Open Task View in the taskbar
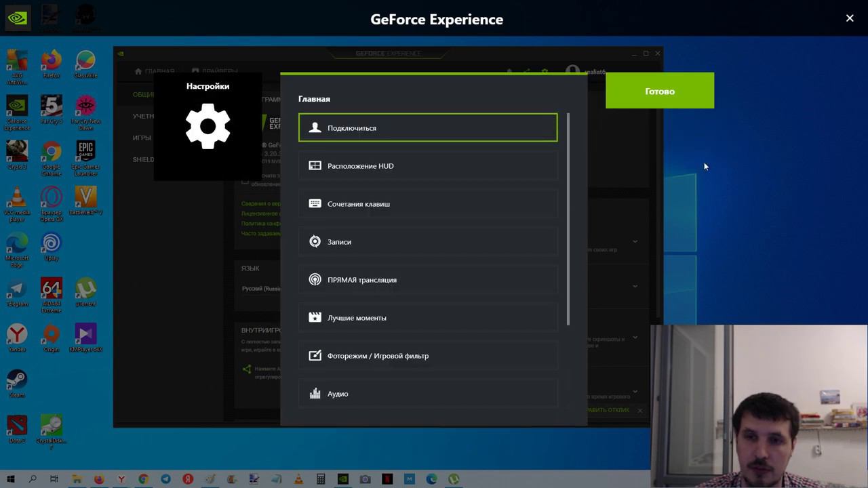 pos(54,479)
